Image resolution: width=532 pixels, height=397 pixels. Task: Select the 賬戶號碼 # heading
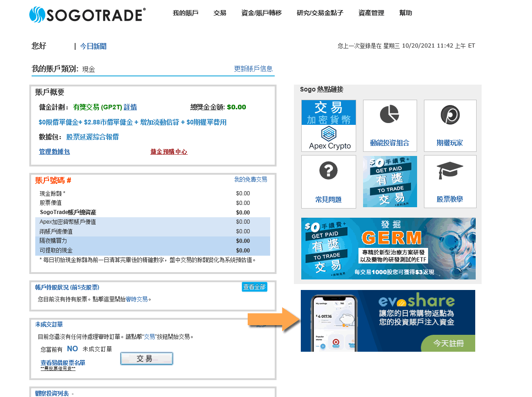53,180
